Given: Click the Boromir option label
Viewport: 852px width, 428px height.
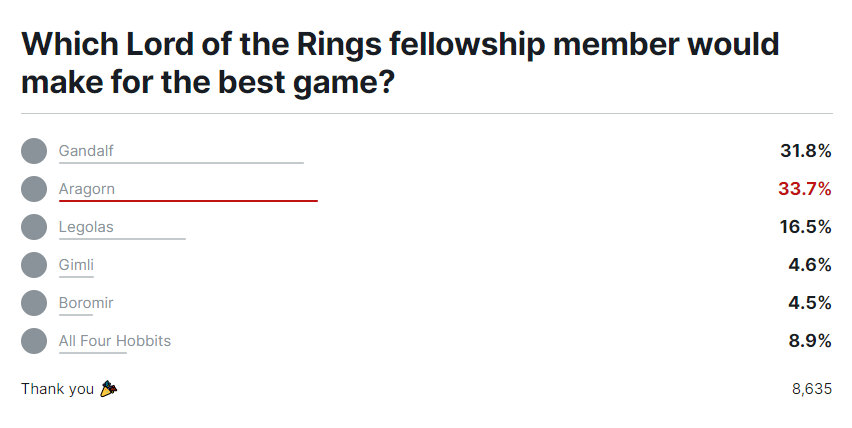Looking at the screenshot, I should pyautogui.click(x=86, y=303).
